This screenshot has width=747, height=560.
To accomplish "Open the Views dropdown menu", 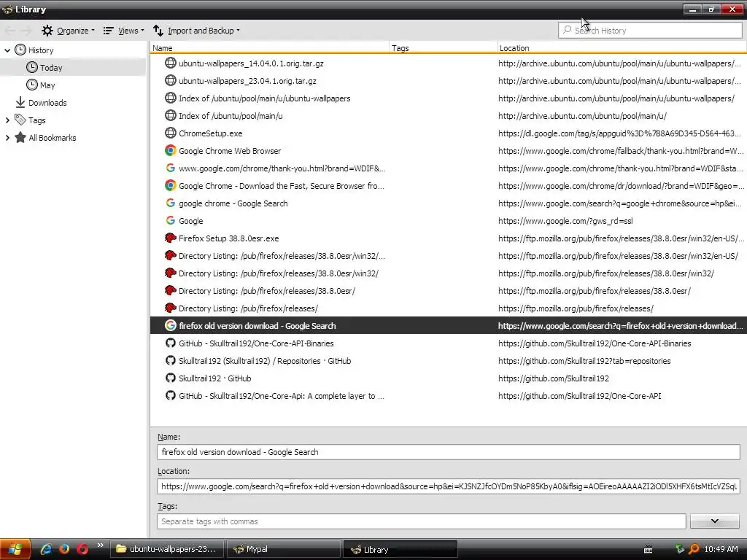I will [x=123, y=31].
